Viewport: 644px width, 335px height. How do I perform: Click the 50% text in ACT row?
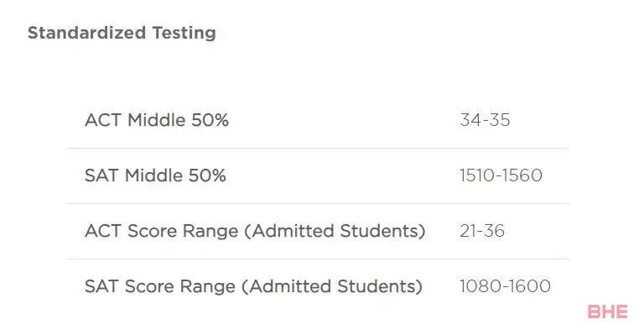[x=210, y=120]
